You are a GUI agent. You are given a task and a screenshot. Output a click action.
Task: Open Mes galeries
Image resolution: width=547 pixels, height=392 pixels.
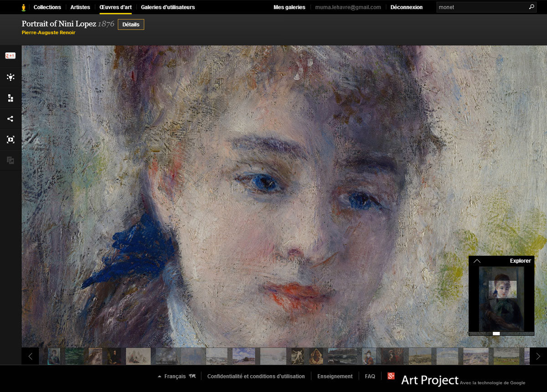coord(289,7)
